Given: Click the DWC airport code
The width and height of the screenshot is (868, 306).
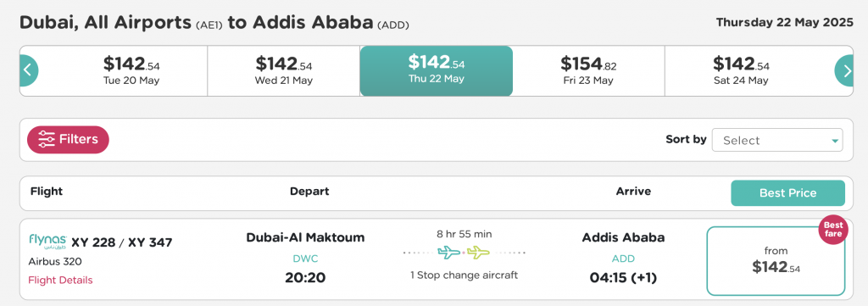Looking at the screenshot, I should point(305,259).
